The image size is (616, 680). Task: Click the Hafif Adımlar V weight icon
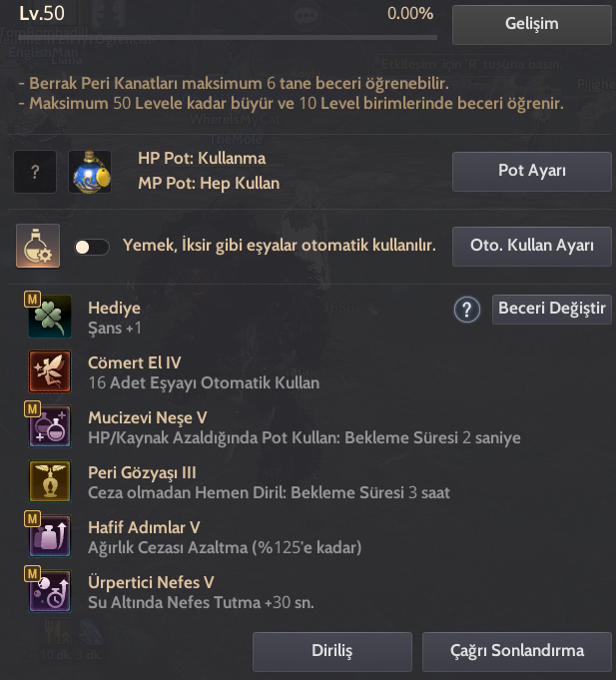50,536
